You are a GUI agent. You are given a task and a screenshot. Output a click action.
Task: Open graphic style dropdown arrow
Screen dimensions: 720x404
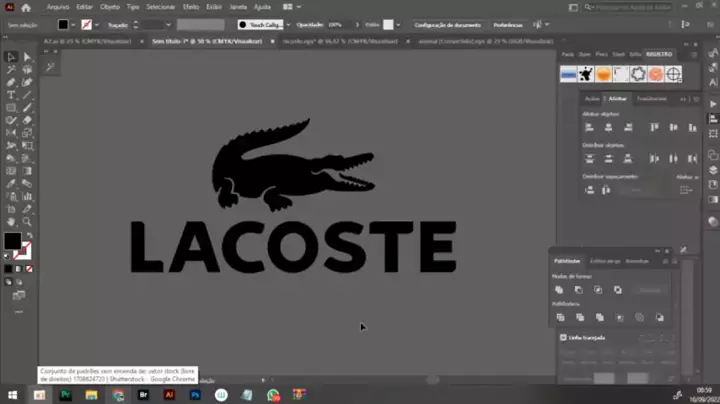click(398, 25)
